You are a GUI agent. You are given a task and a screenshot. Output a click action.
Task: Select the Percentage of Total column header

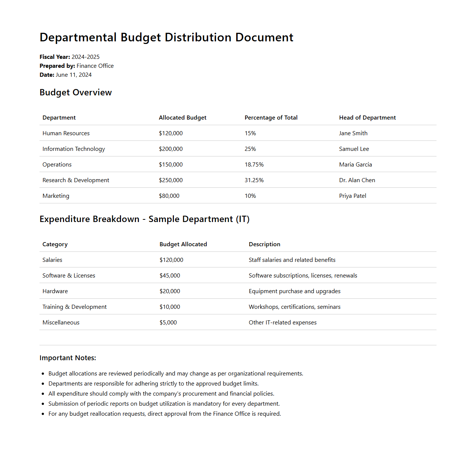pos(271,118)
